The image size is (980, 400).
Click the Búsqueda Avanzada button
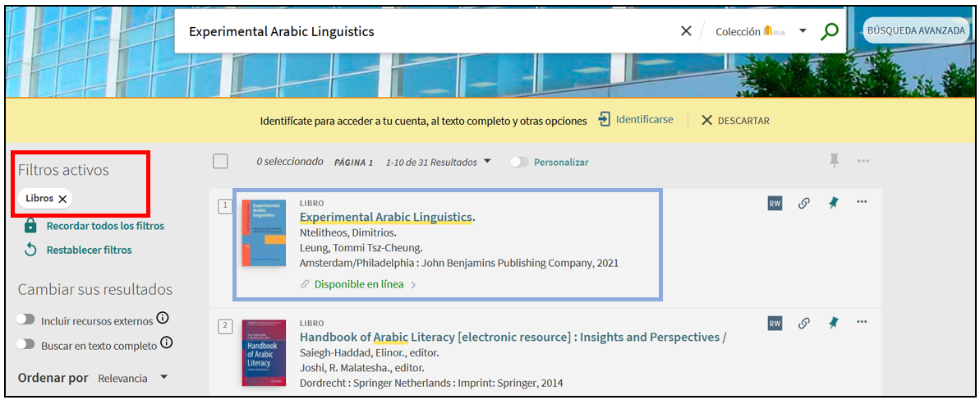[x=916, y=30]
